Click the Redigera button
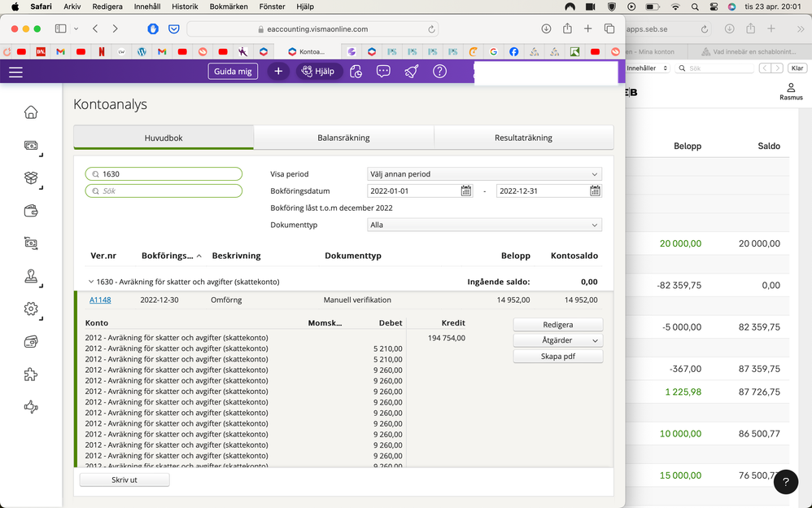812x508 pixels. 557,325
